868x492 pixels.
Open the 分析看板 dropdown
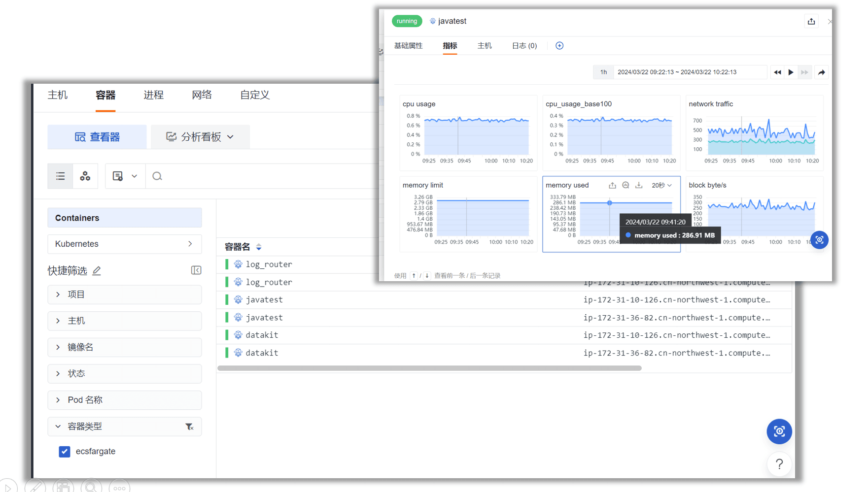(200, 137)
